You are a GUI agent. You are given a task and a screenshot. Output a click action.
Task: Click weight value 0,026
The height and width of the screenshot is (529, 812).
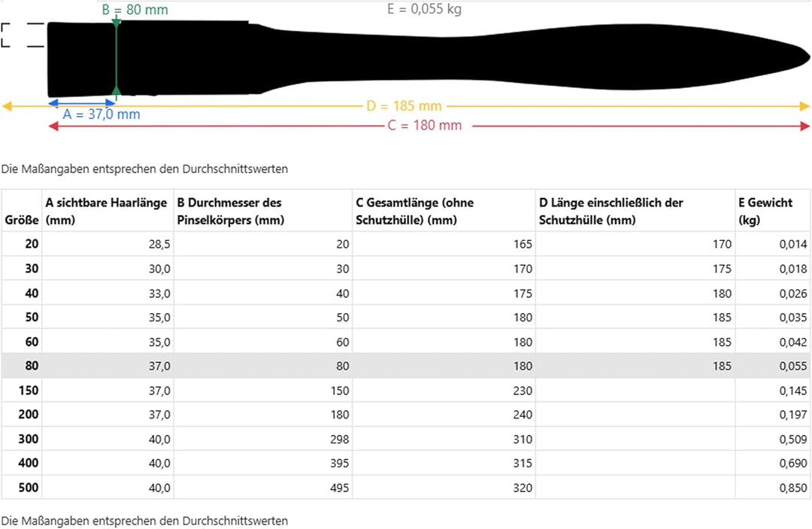(x=793, y=293)
